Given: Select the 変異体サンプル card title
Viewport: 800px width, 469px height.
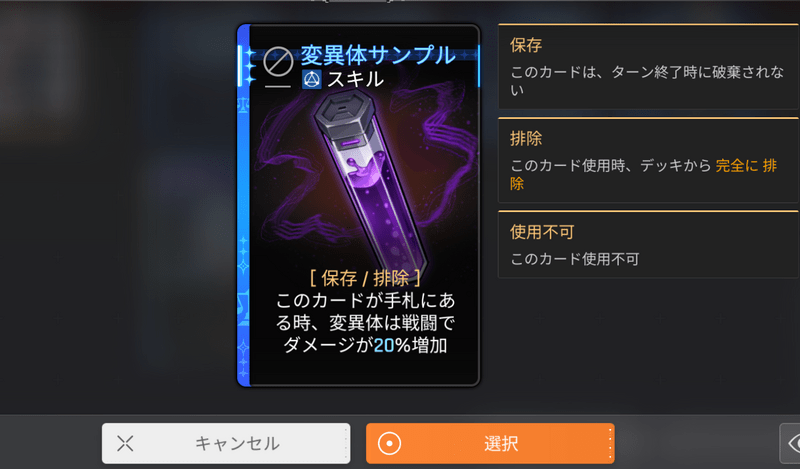Looking at the screenshot, I should click(x=378, y=55).
